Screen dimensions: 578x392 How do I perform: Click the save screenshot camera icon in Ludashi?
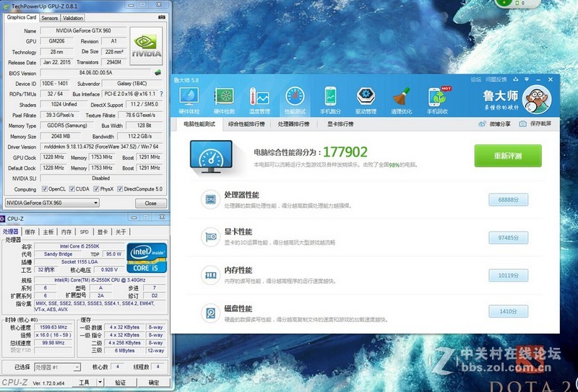point(522,123)
